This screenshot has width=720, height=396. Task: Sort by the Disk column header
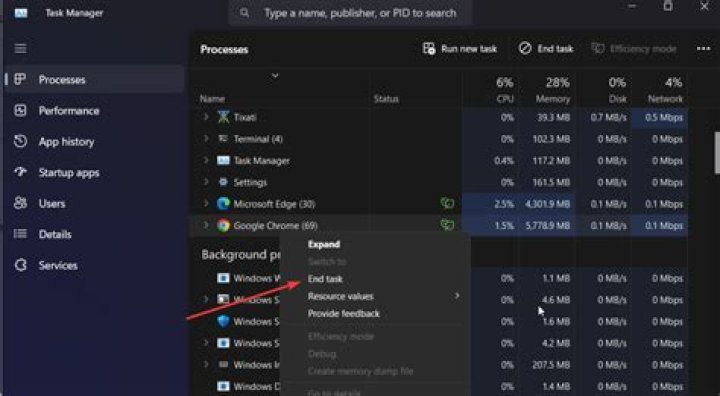(x=618, y=99)
